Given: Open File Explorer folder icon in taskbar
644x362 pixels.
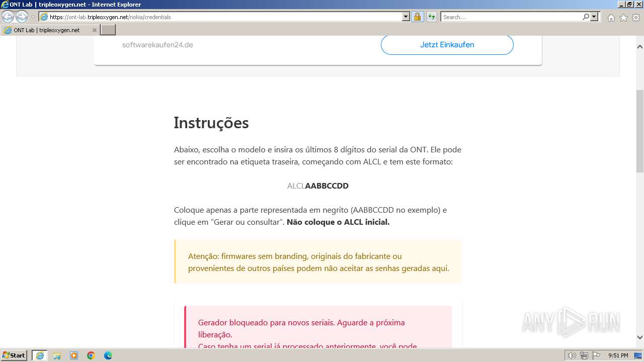Looking at the screenshot, I should 57,355.
